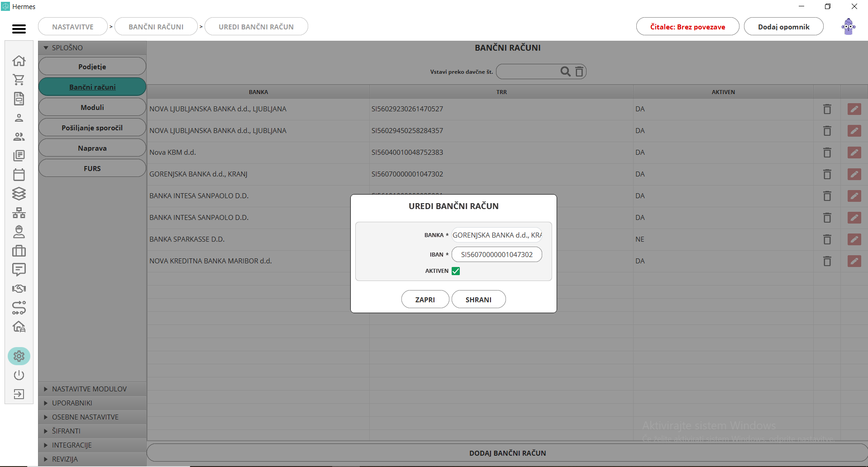This screenshot has height=467, width=868.
Task: Open the single person sidebar icon
Action: coord(19,118)
